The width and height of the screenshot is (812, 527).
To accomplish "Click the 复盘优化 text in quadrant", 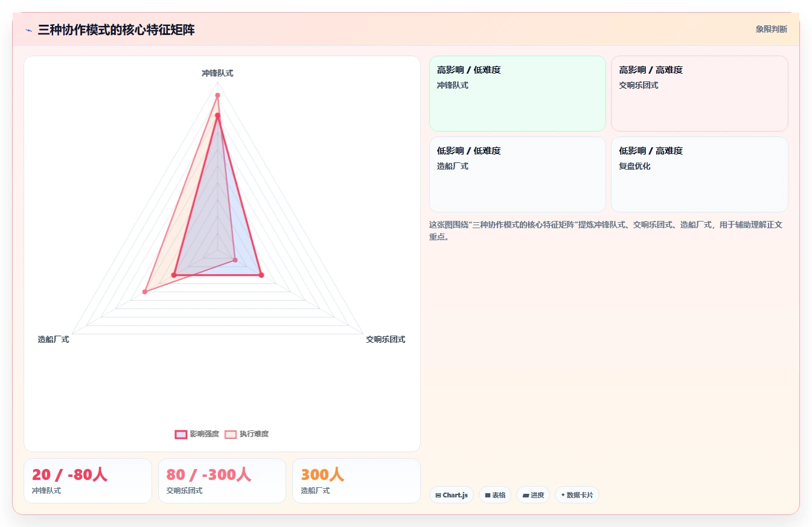I will coord(635,166).
